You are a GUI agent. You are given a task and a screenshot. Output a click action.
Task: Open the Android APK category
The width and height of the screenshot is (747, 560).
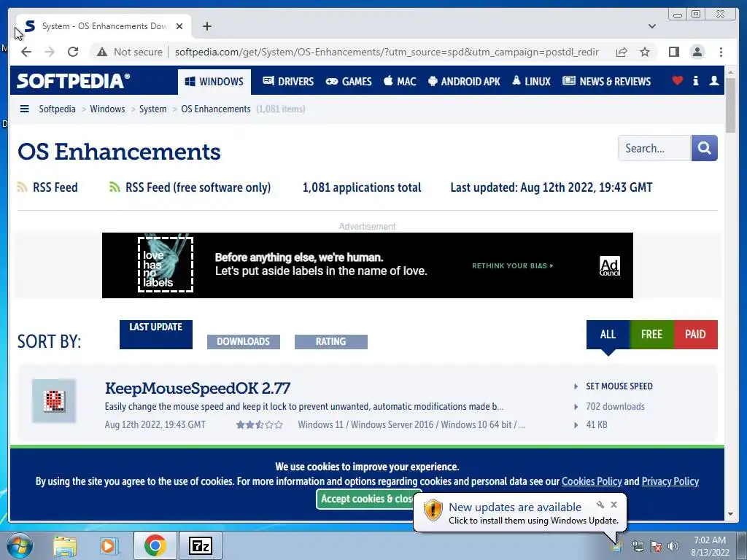464,82
